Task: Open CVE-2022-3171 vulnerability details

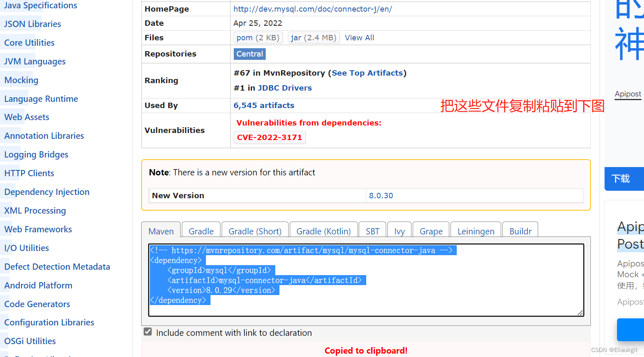Action: tap(269, 137)
